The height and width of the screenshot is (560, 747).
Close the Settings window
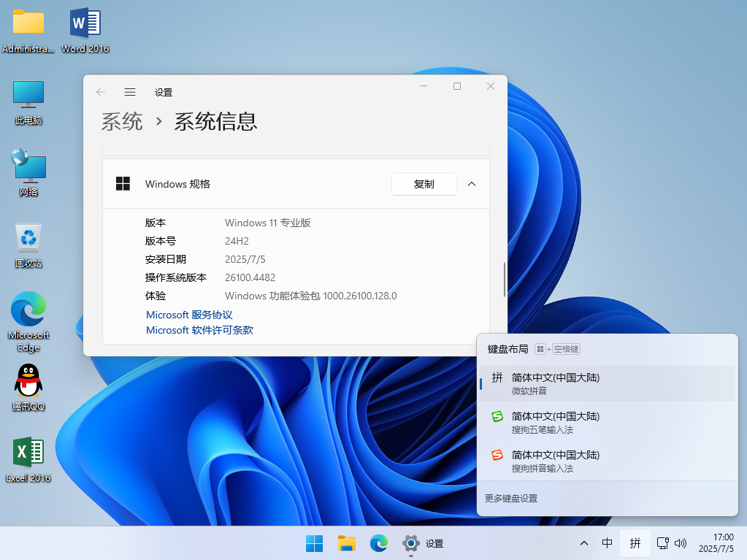coord(491,86)
